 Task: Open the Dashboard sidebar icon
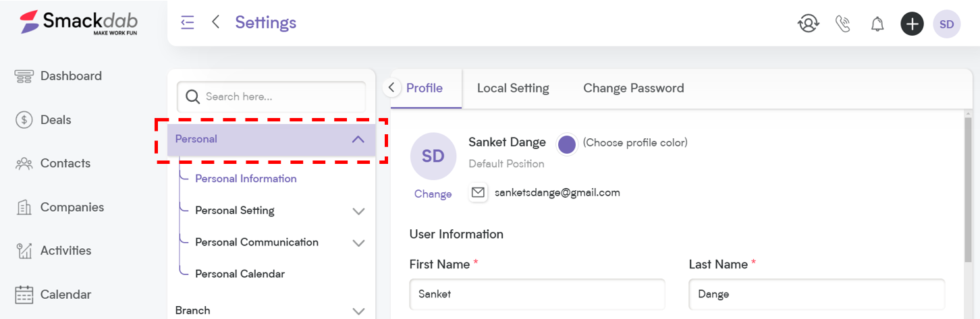click(x=24, y=76)
